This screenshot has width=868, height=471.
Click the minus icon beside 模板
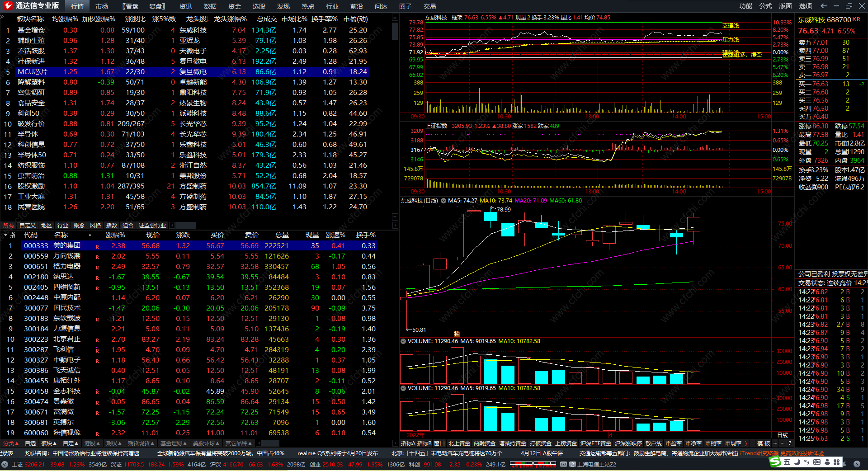782,443
